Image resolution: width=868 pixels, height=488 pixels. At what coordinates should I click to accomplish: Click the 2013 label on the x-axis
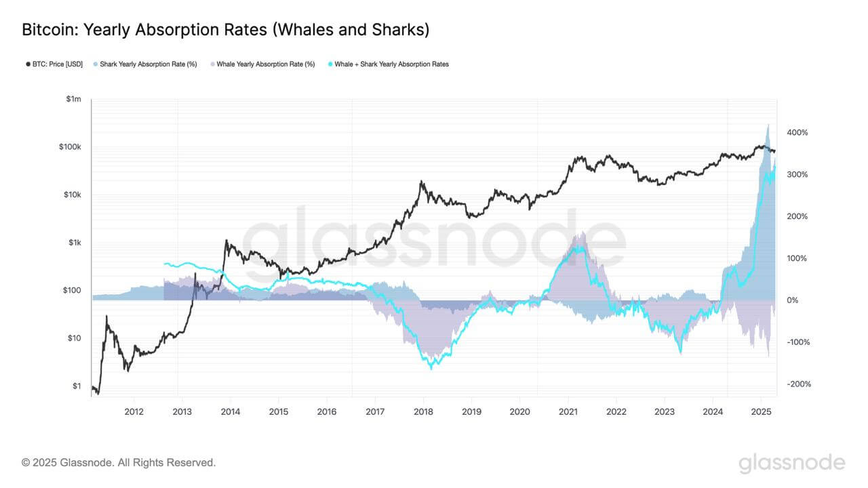click(x=182, y=411)
